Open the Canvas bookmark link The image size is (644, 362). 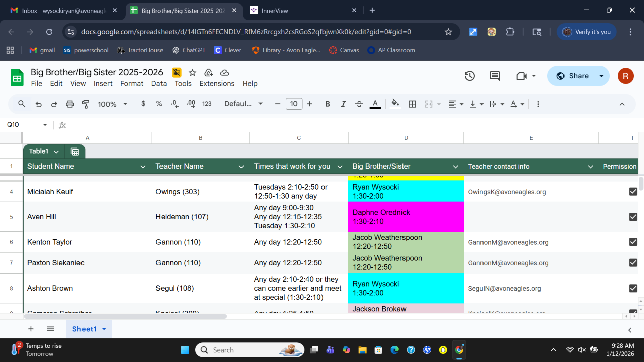(344, 50)
